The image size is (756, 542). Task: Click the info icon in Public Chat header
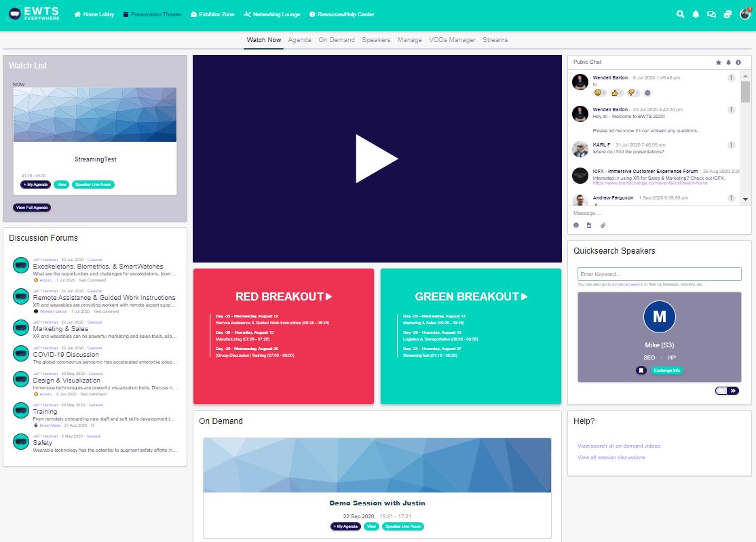(738, 62)
